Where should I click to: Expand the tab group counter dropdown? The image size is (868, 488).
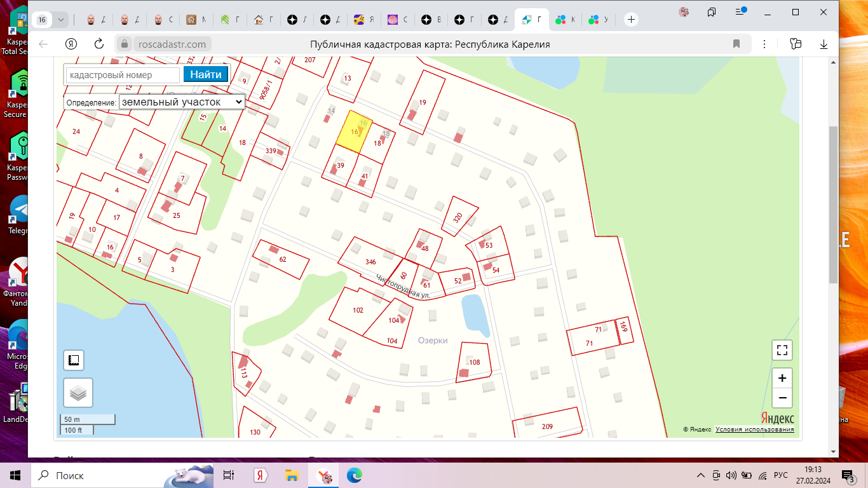pyautogui.click(x=61, y=20)
